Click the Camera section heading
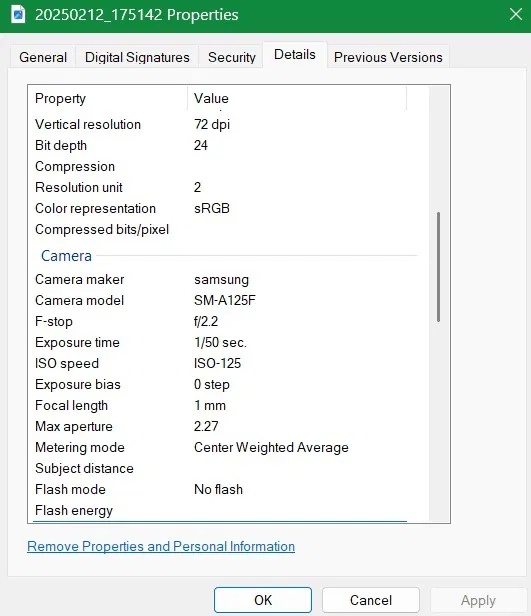The height and width of the screenshot is (616, 531). (x=66, y=256)
